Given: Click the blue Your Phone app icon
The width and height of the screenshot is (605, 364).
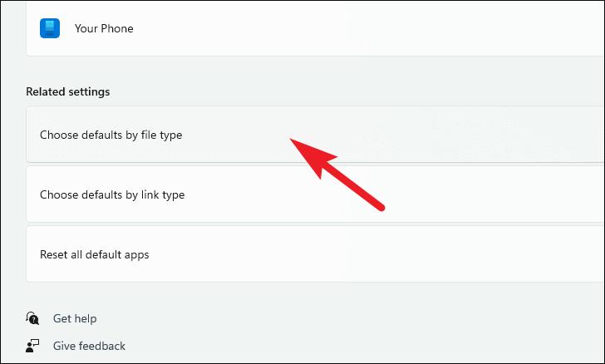Looking at the screenshot, I should (50, 28).
